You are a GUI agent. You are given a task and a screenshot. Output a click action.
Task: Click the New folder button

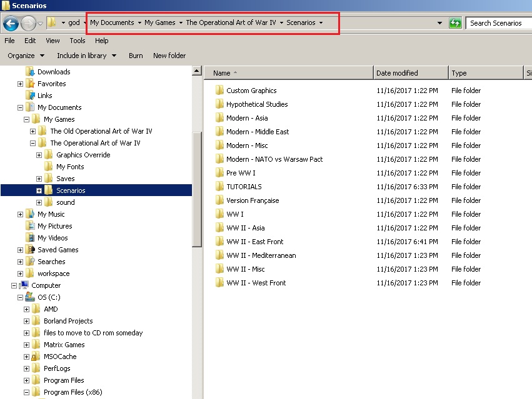click(x=169, y=56)
